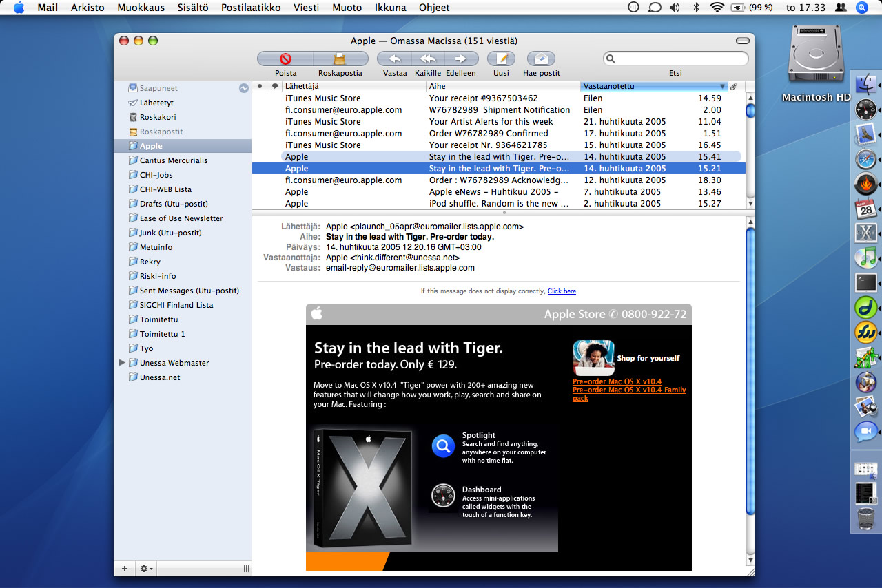Image resolution: width=882 pixels, height=588 pixels.
Task: Toggle the toolbar with the pill button
Action: 742,40
